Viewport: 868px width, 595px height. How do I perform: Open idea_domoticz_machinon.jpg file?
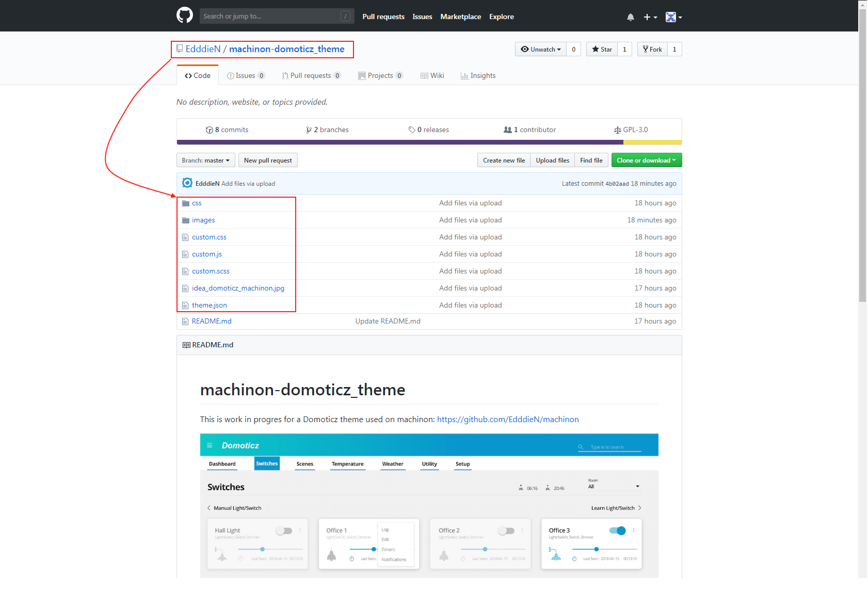[x=238, y=288]
